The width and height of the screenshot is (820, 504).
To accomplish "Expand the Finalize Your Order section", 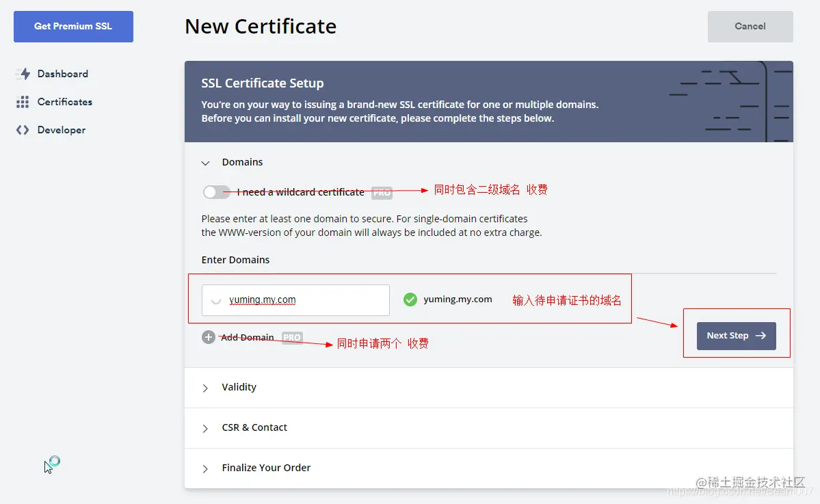I will pos(265,468).
